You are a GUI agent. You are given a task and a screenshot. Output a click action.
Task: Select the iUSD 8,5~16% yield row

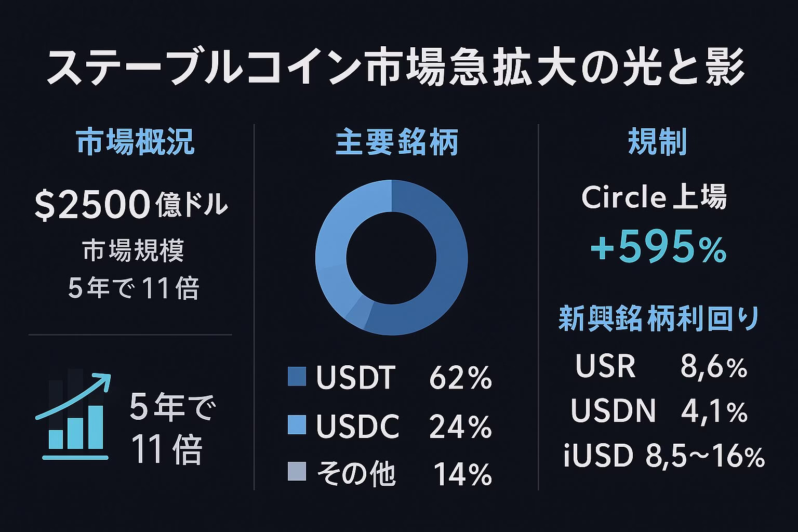tap(664, 456)
